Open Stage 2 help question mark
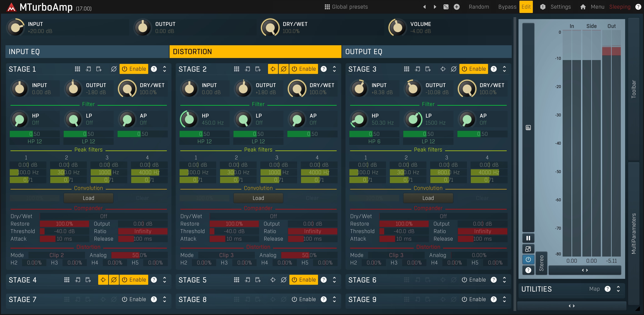Image resolution: width=644 pixels, height=315 pixels. click(x=323, y=69)
